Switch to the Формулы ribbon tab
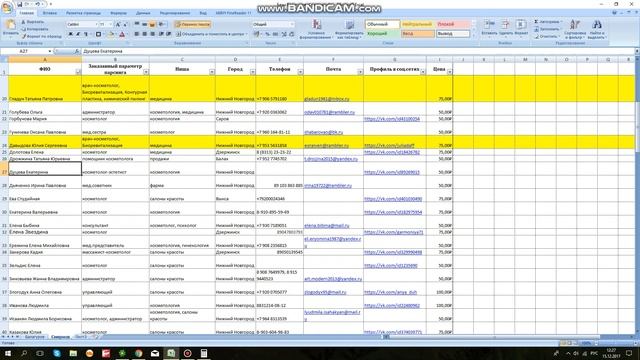 click(x=118, y=13)
